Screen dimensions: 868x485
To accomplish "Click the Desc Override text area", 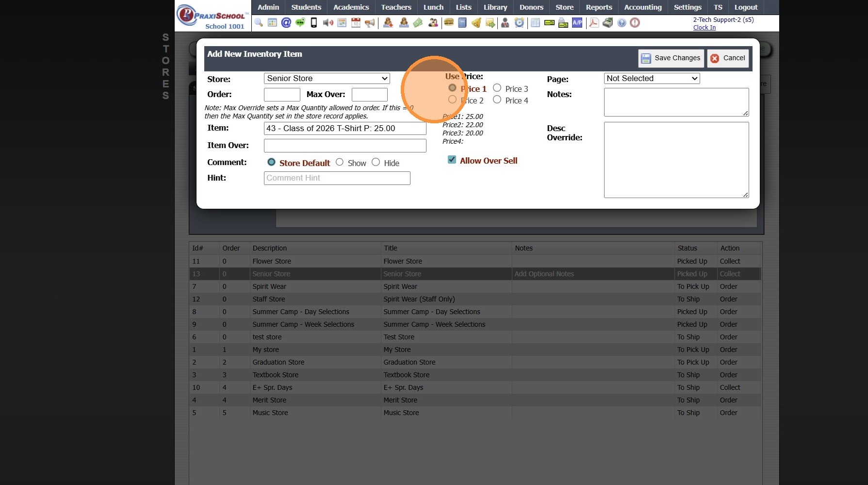I will coord(676,160).
